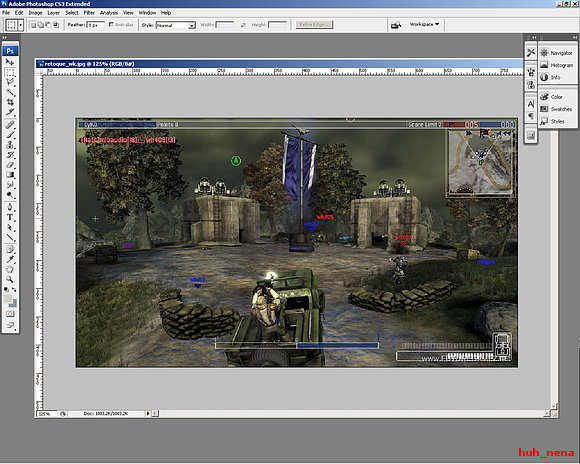
Task: Click the zoom percentage field in status bar
Action: [x=47, y=413]
